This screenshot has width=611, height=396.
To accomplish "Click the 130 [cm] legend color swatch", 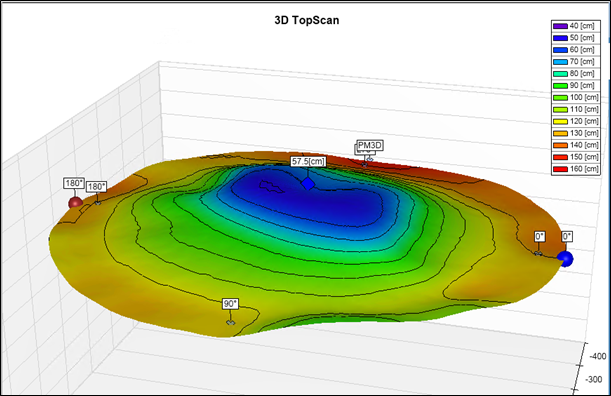I will 560,133.
